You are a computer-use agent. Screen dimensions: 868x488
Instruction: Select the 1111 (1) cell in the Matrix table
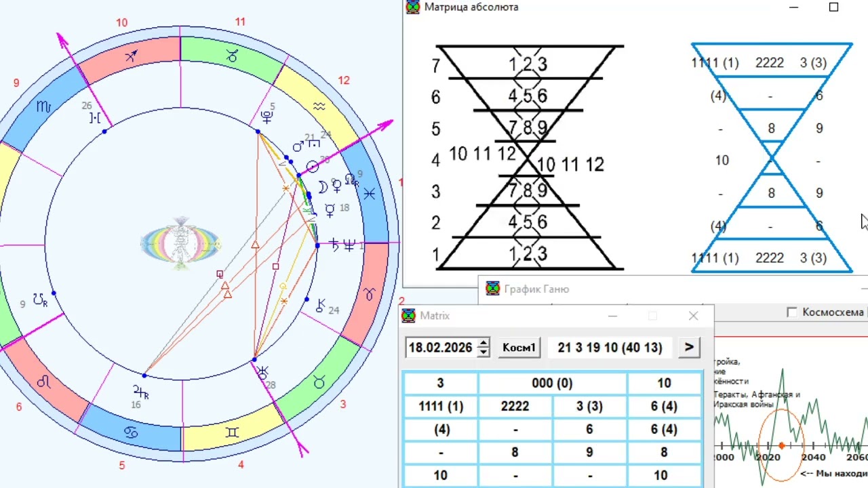[x=441, y=406]
